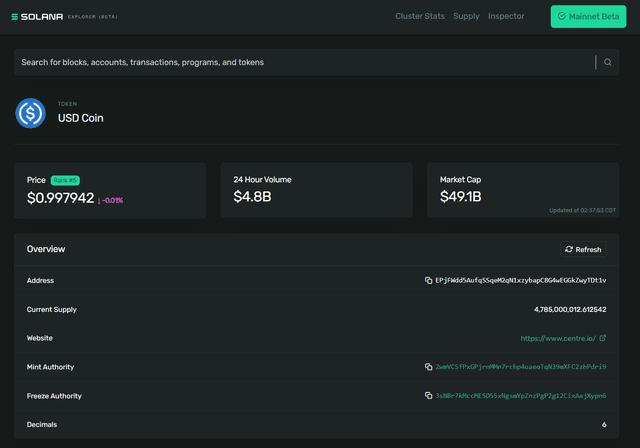Image resolution: width=640 pixels, height=448 pixels.
Task: Click the Solana logo in header
Action: coord(38,17)
